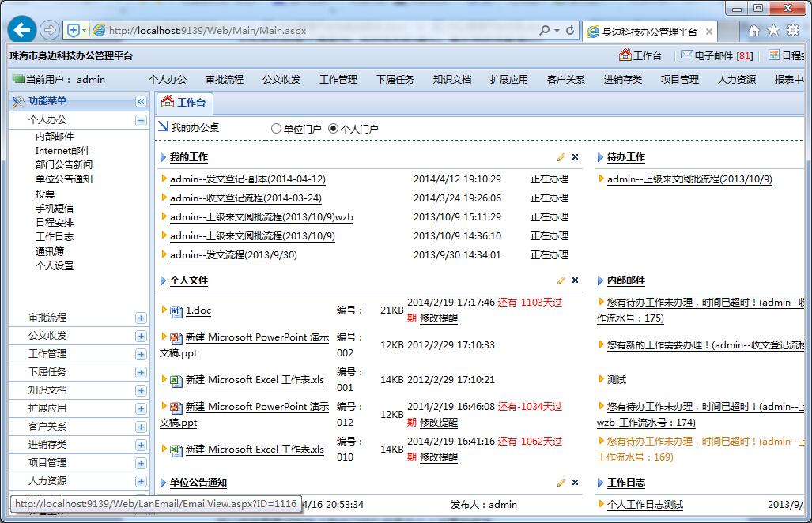Expand the 公文收发 sidebar section
The height and width of the screenshot is (523, 812).
[141, 337]
